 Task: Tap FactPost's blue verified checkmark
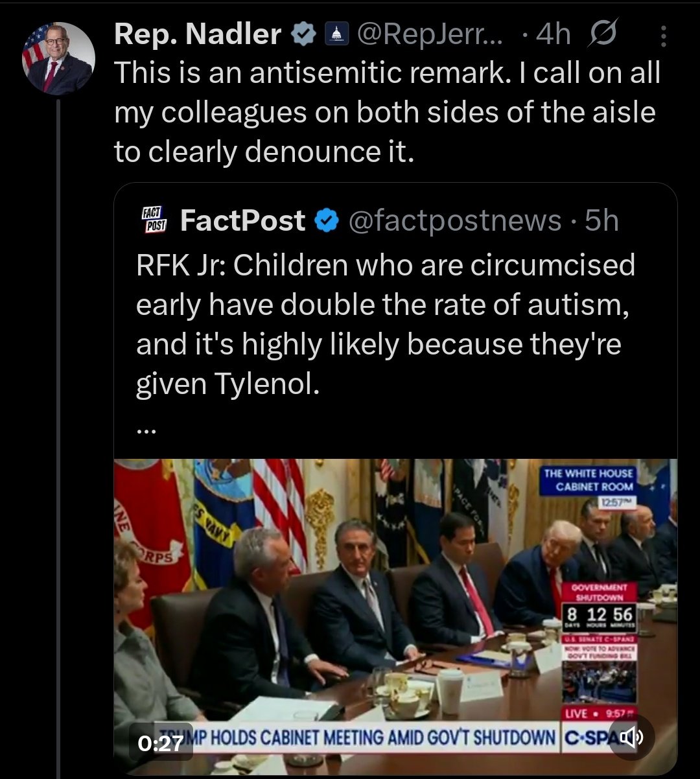click(326, 222)
